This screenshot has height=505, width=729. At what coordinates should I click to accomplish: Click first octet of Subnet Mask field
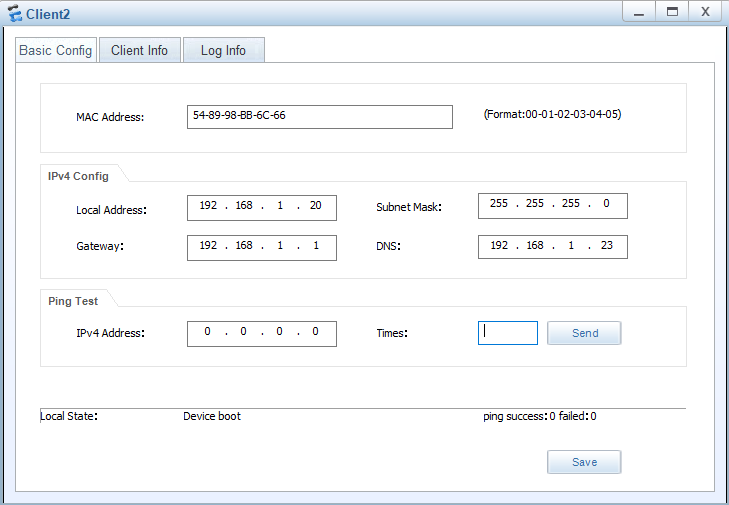pyautogui.click(x=499, y=204)
